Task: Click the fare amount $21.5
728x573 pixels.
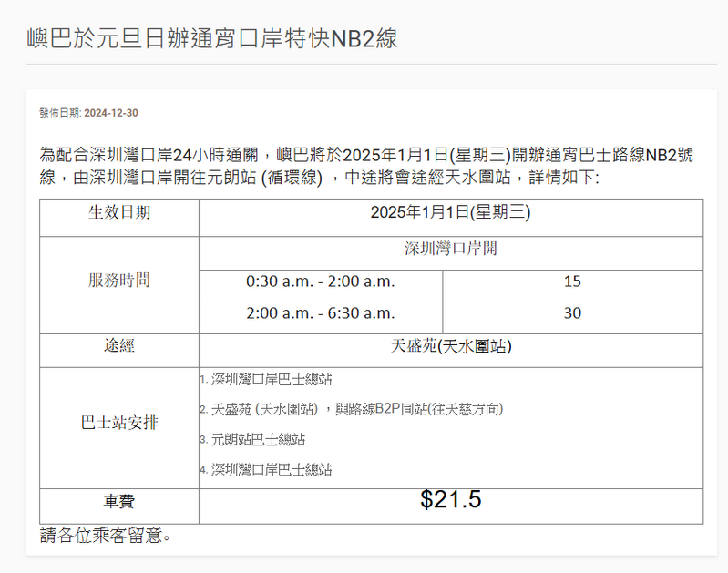Action: [450, 499]
